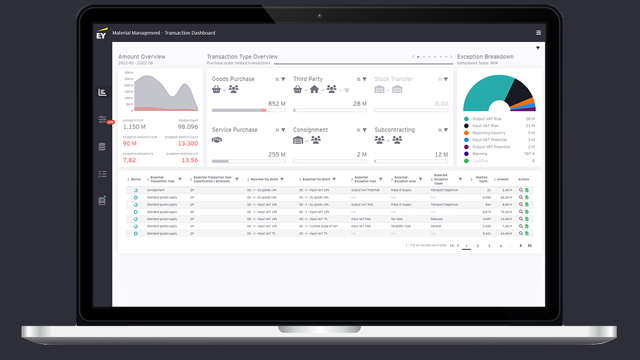Expand the Service Purchase card dropdown arrow
Viewport: 640px width, 360px height.
pos(283,130)
